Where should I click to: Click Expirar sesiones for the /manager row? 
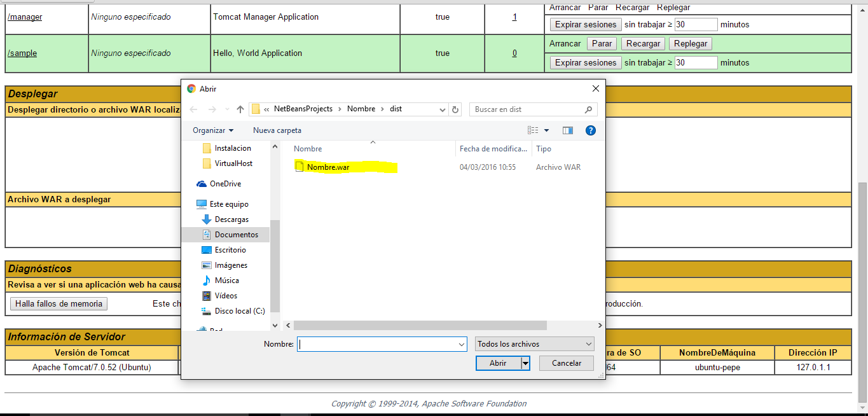[586, 25]
